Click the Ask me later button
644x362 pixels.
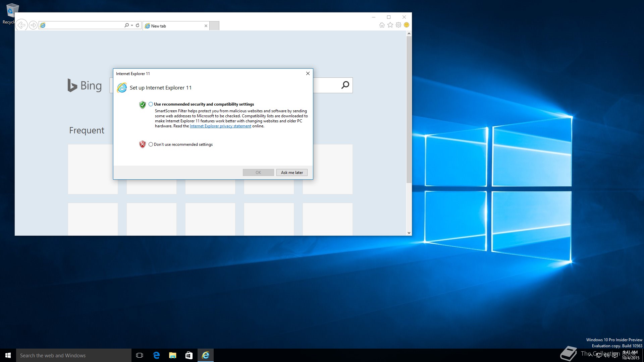tap(292, 173)
